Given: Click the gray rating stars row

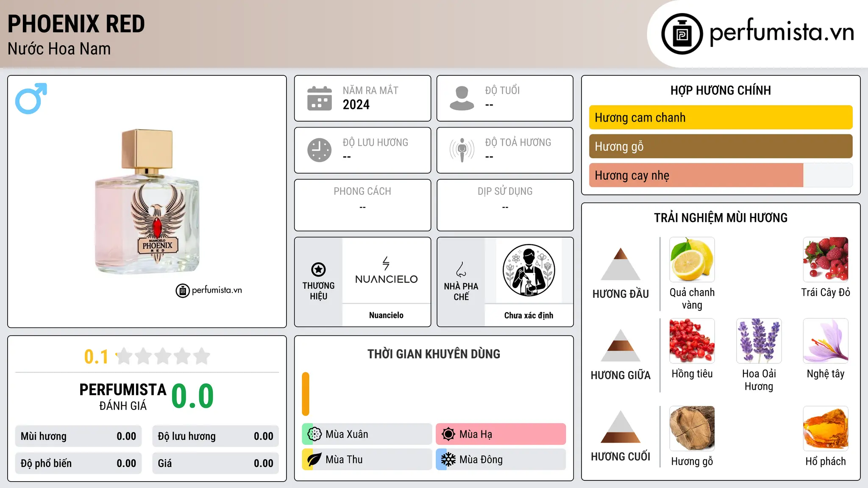Looking at the screenshot, I should 163,356.
